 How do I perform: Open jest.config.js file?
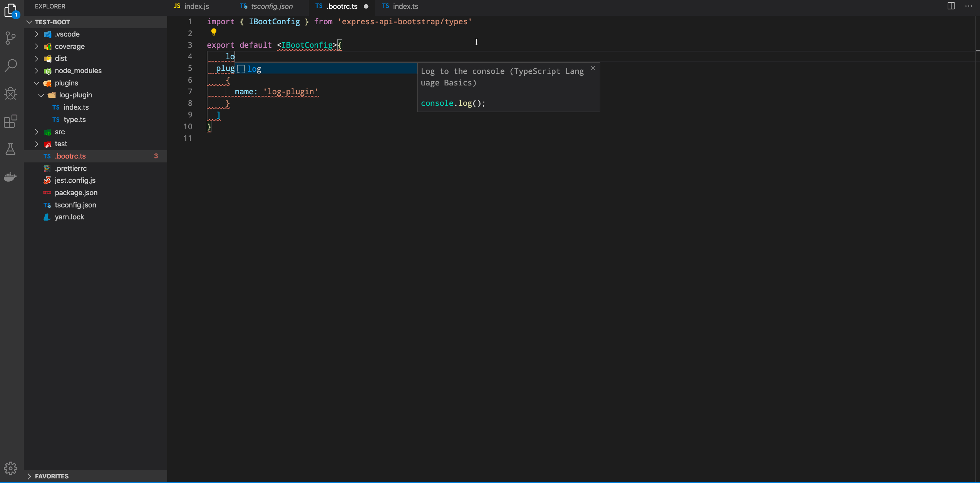point(95,180)
